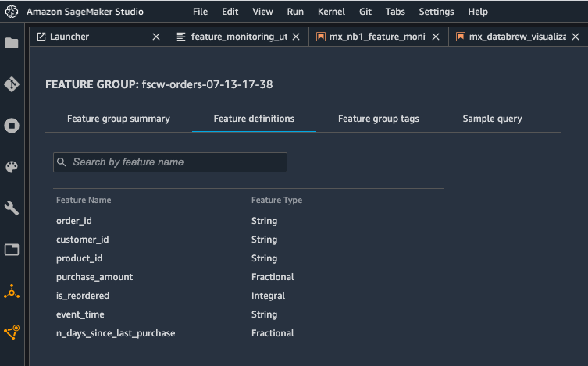Select the order_id feature row
588x366 pixels.
tap(248, 221)
